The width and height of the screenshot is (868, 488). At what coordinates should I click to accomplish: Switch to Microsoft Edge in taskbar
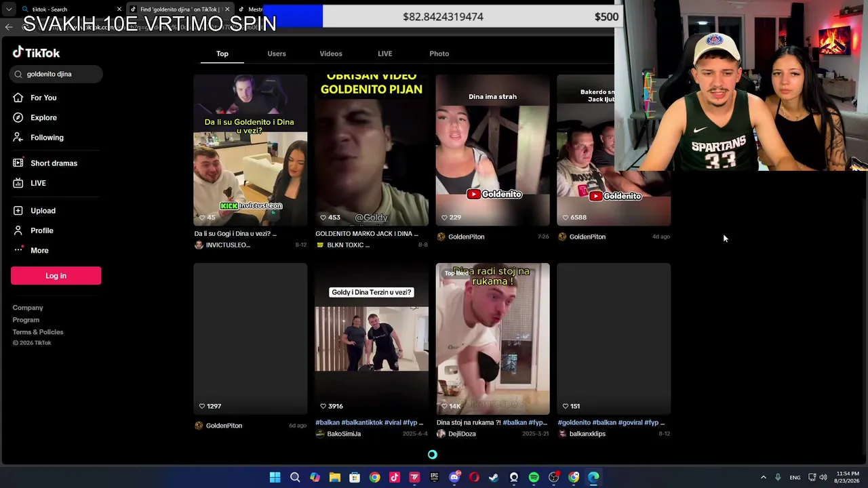[x=593, y=477]
